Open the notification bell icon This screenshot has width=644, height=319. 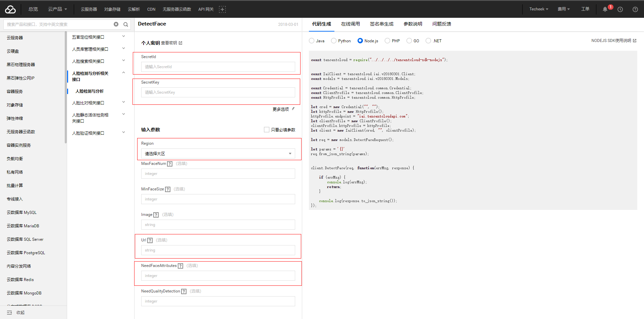point(605,9)
